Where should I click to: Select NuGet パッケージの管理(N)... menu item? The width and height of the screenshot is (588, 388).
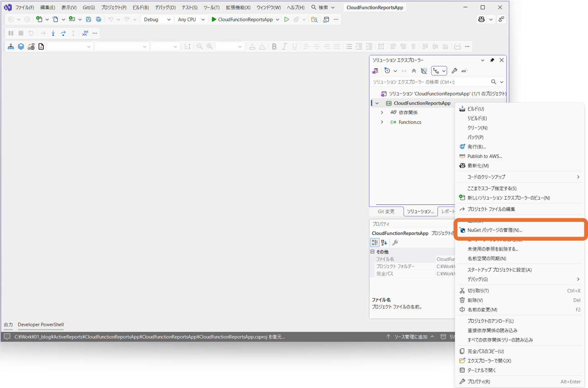[520, 230]
